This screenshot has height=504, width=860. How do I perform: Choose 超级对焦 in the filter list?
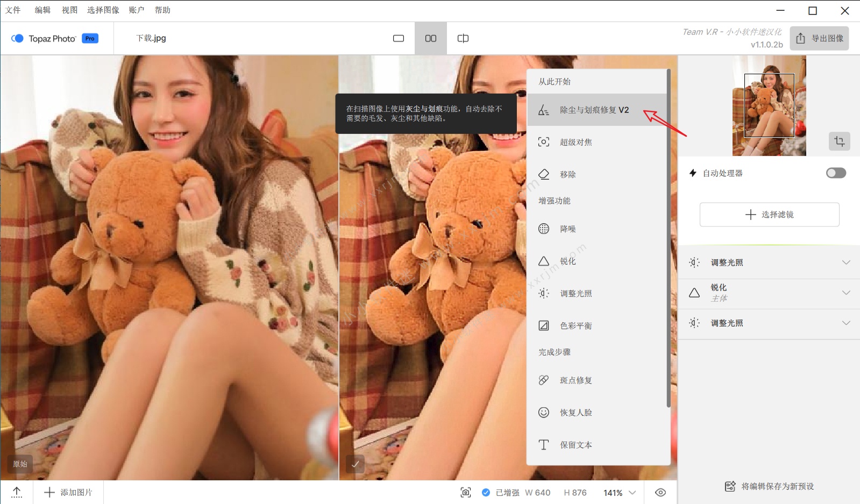click(x=597, y=142)
